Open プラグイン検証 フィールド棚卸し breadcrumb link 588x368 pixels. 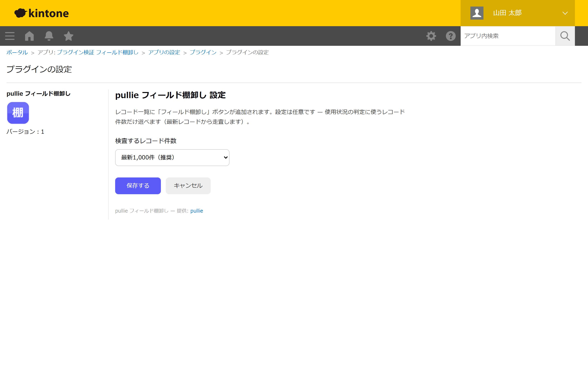(98, 52)
